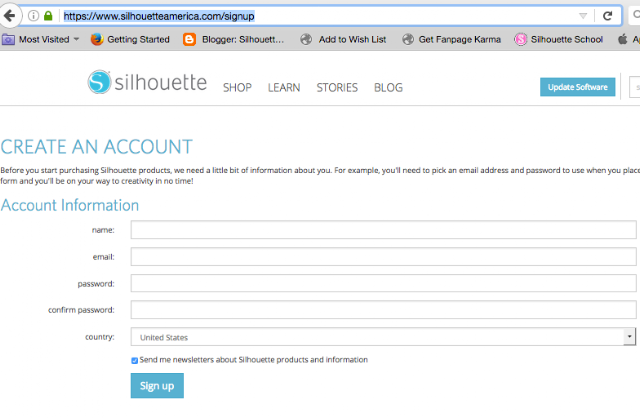Open the SHOP menu
The width and height of the screenshot is (640, 418).
(x=237, y=87)
